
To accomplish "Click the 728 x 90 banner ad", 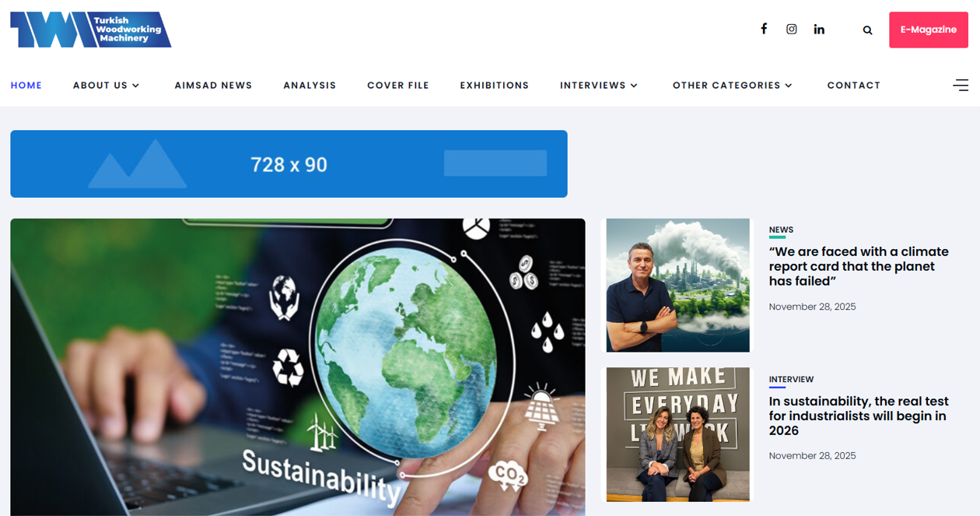I will (289, 163).
